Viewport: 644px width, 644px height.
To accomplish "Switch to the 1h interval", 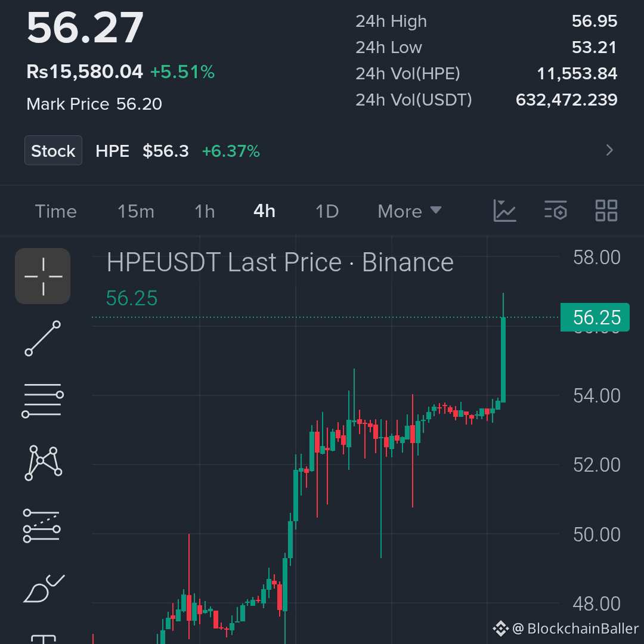I will (205, 212).
